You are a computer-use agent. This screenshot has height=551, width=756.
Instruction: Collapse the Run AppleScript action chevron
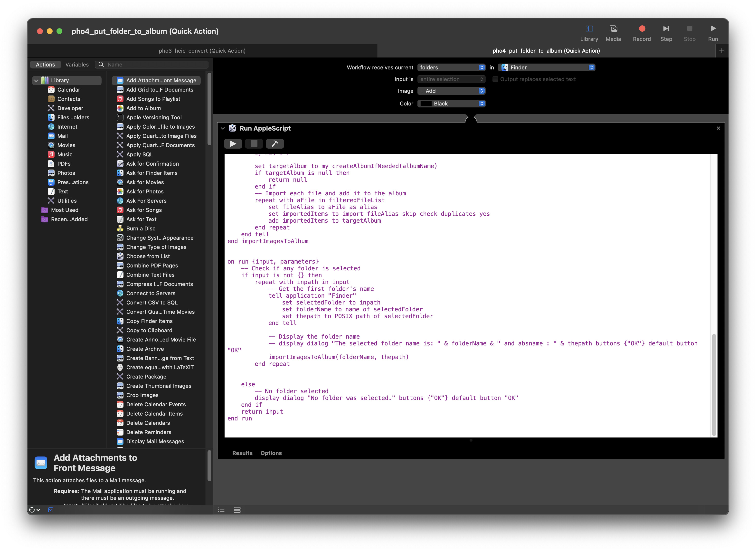(222, 128)
